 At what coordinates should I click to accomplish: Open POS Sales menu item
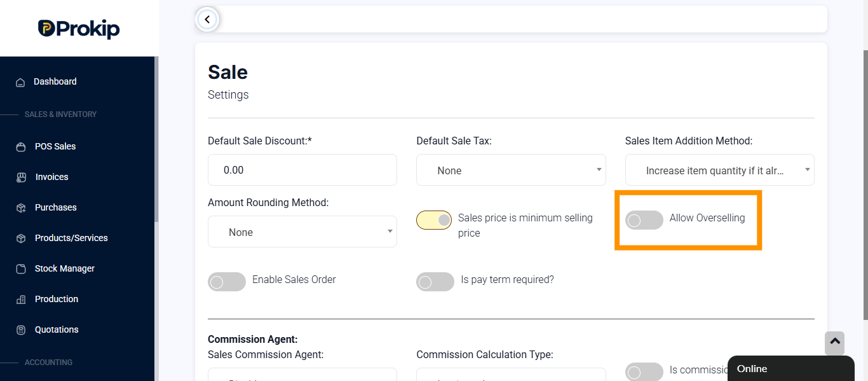pyautogui.click(x=55, y=146)
